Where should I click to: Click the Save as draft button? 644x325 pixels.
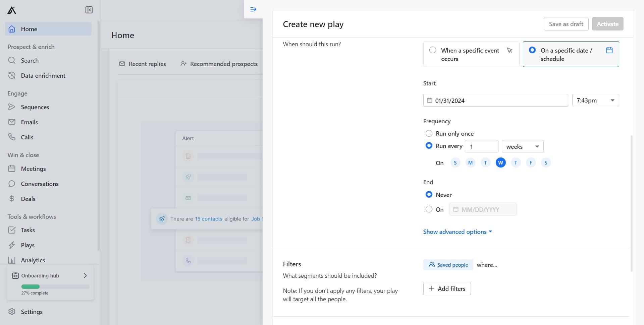566,24
